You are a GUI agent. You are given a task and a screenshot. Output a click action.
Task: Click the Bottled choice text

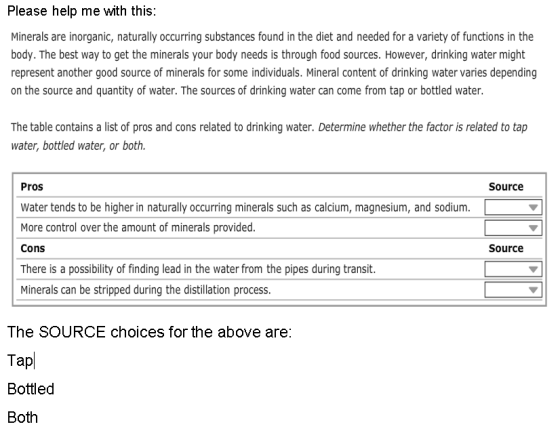pyautogui.click(x=31, y=389)
